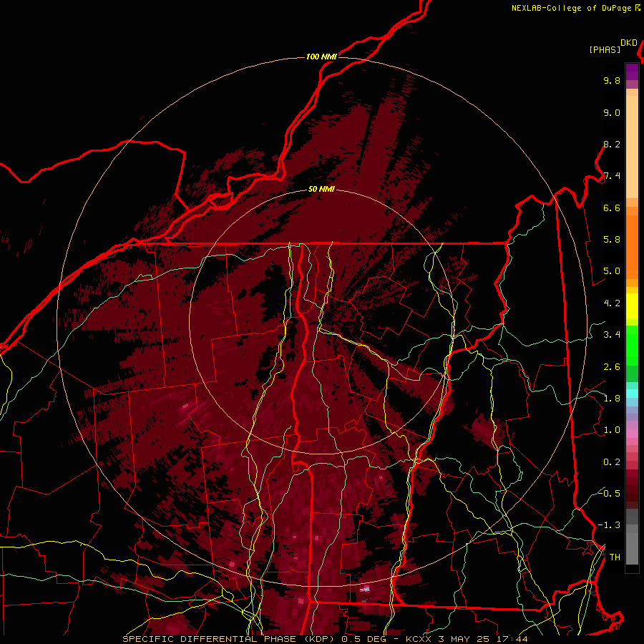644x644 pixels.
Task: Pick the 6.6 scale value
Action: coord(612,208)
